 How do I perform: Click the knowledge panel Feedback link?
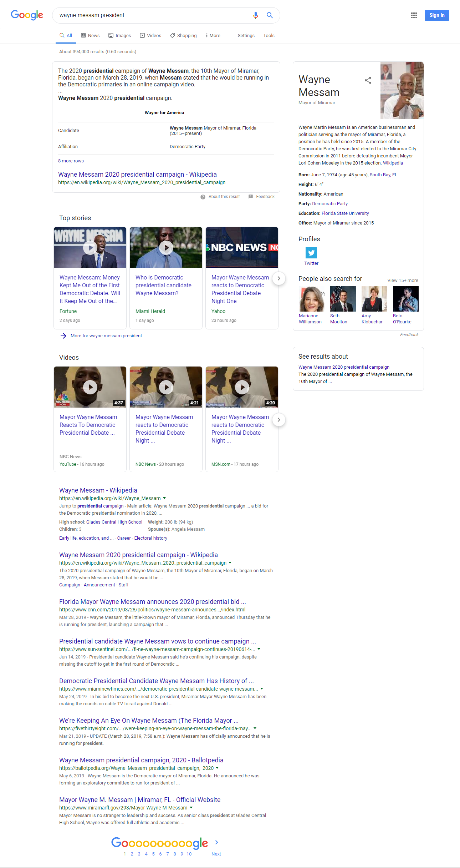point(409,335)
